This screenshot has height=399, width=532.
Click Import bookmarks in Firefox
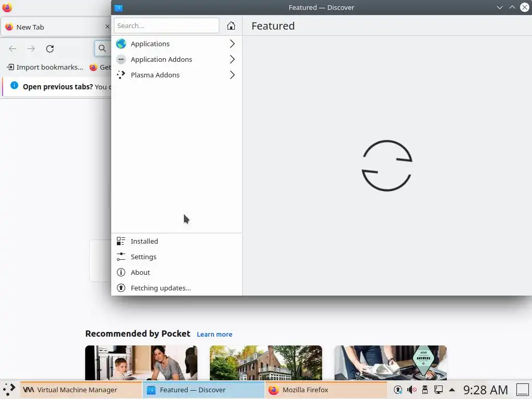45,67
